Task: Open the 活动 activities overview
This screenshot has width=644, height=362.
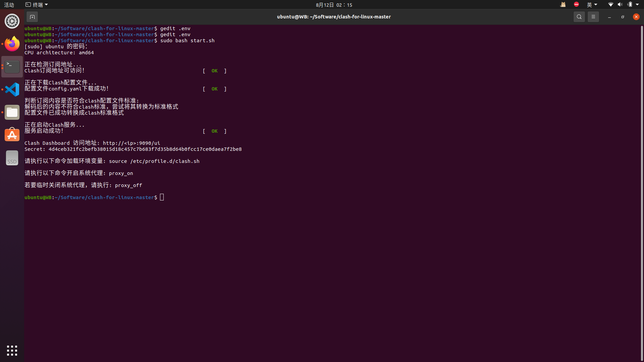Action: (9, 5)
